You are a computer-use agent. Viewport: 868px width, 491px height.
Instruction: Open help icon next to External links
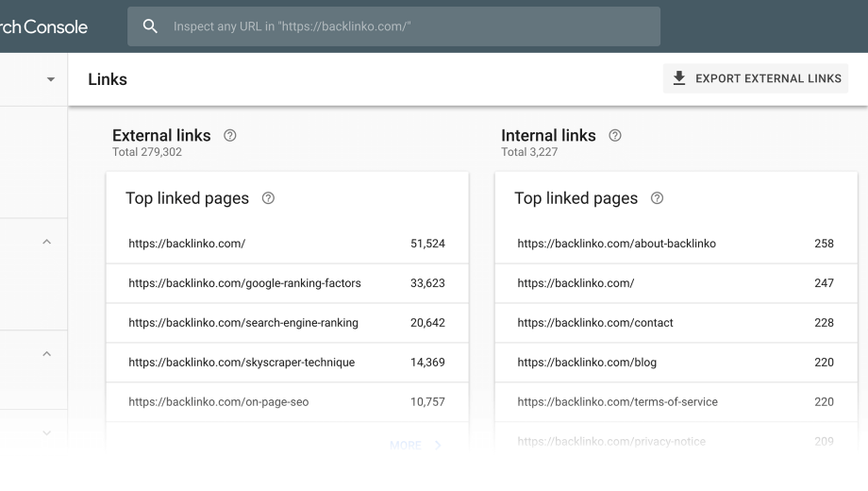(x=229, y=135)
